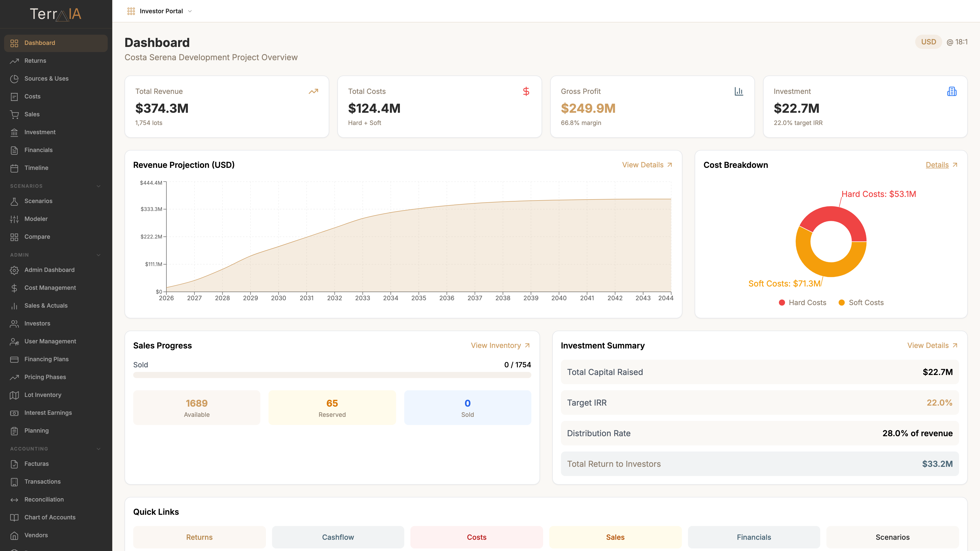
Task: Click the Dashboard grid icon in sidebar
Action: (x=15, y=43)
